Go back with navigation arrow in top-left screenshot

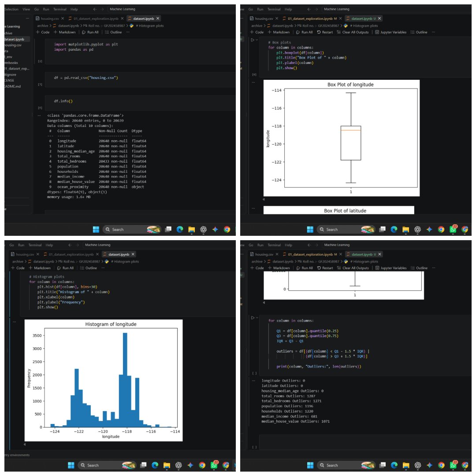[95, 9]
